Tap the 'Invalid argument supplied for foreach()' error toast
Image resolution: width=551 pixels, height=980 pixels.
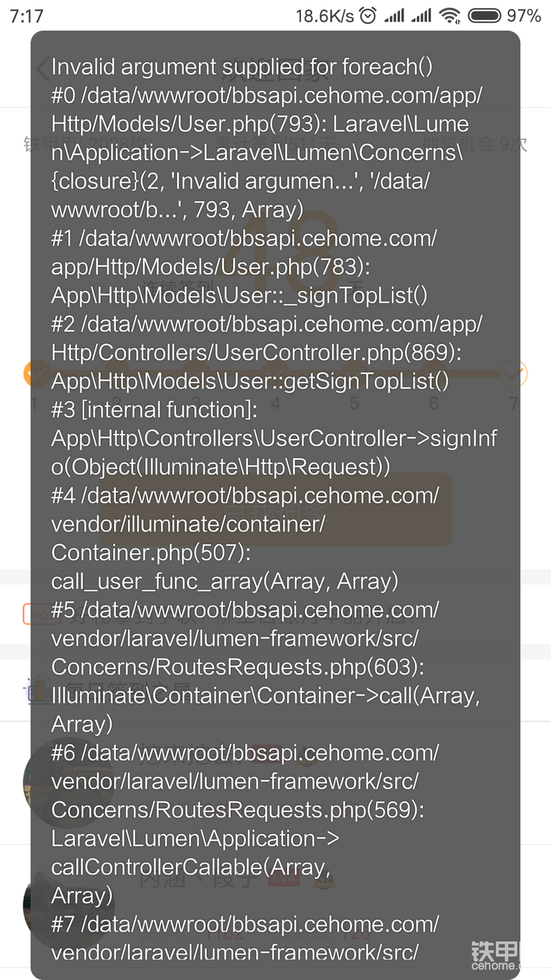tap(275, 505)
